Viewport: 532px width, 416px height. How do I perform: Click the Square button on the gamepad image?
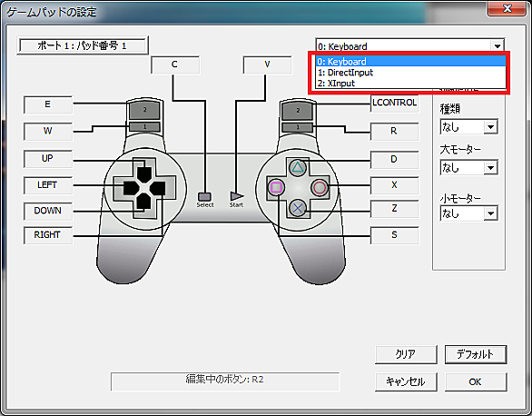click(x=276, y=187)
